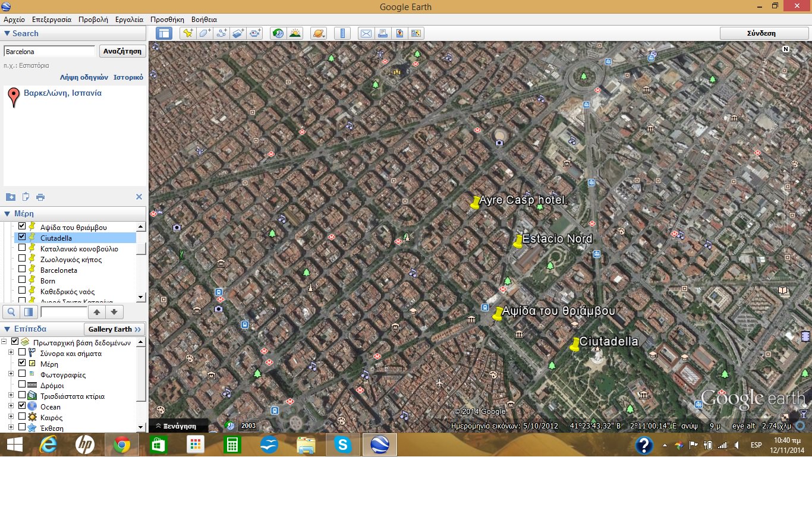Show historical imagery via the clock toolbar icon

tap(278, 33)
